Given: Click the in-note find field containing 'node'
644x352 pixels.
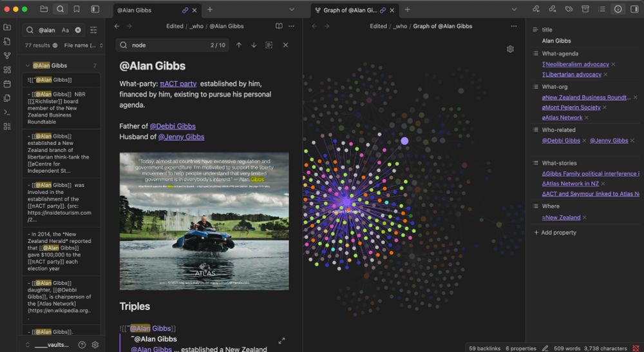Looking at the screenshot, I should (x=172, y=45).
